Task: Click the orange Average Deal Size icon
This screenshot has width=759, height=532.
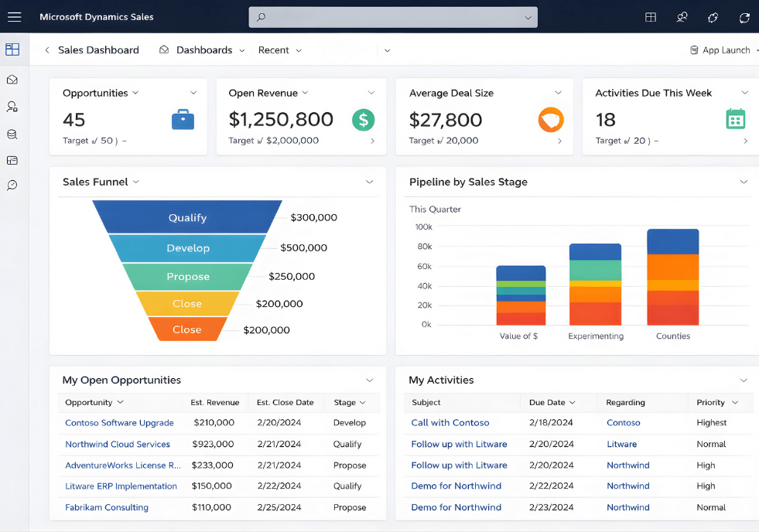Action: click(x=551, y=119)
